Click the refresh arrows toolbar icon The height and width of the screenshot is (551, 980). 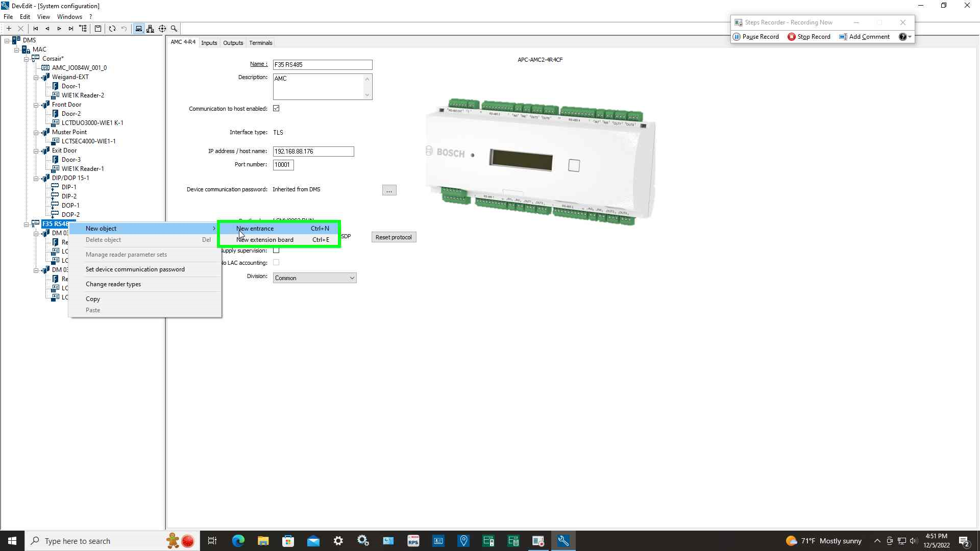112,29
